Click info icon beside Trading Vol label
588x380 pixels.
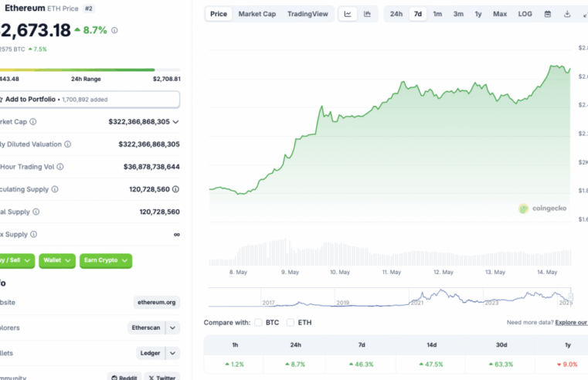[x=60, y=166]
